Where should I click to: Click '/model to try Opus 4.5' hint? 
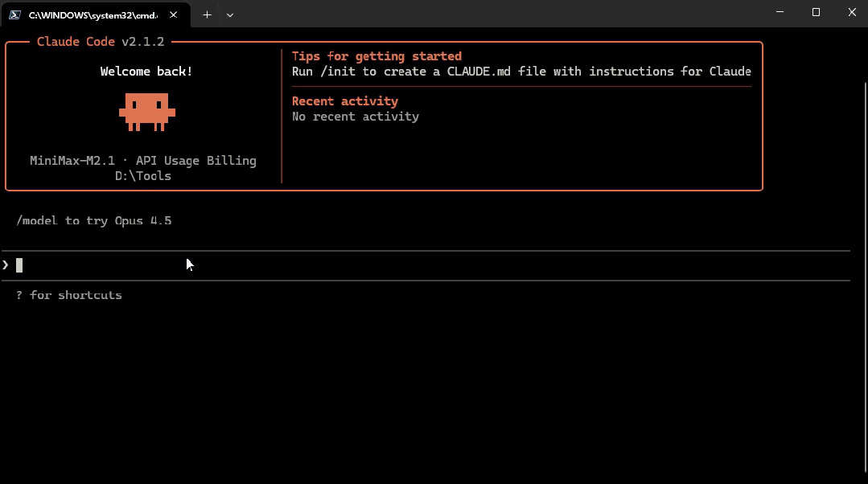click(94, 221)
